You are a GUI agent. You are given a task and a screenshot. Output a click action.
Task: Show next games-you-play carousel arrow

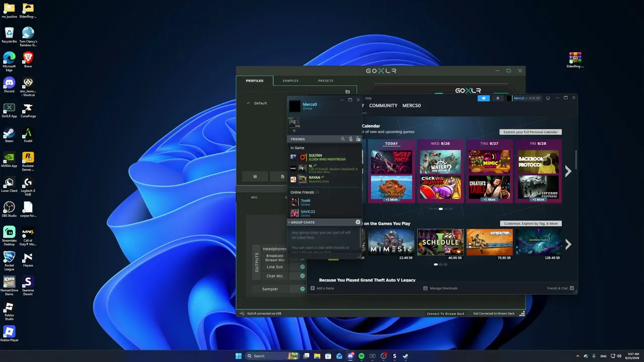[x=568, y=244]
